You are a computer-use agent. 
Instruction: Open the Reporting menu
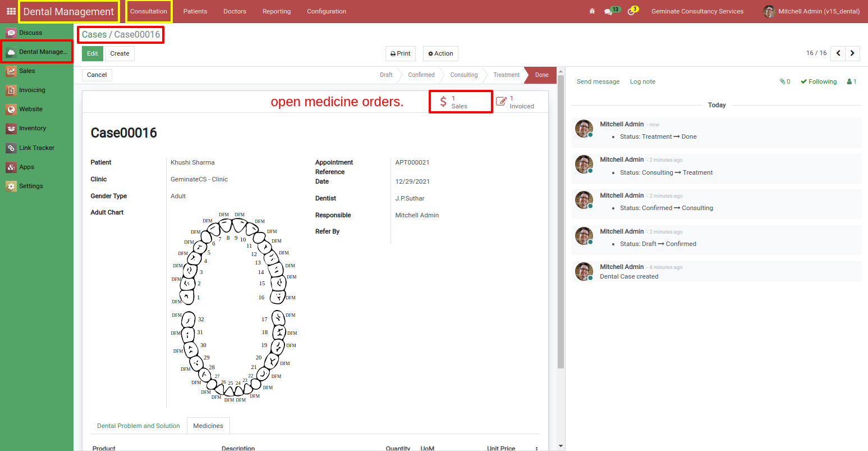tap(276, 11)
